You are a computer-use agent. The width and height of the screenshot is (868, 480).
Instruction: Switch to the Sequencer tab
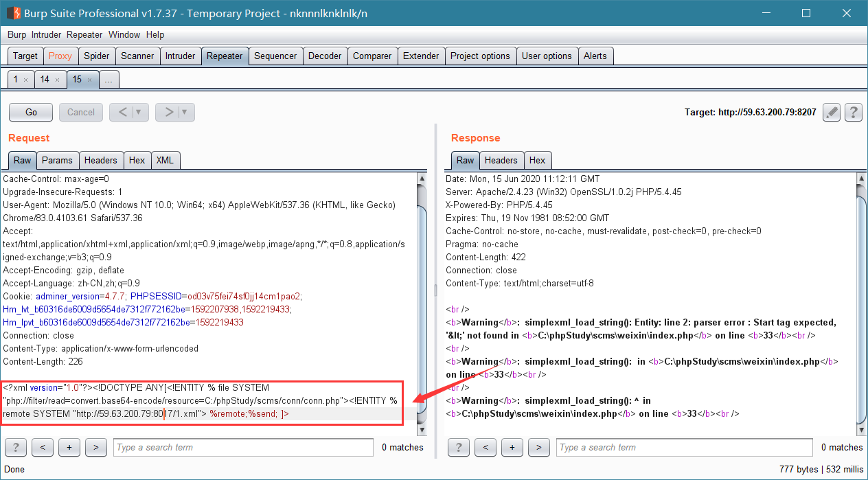[x=275, y=56]
